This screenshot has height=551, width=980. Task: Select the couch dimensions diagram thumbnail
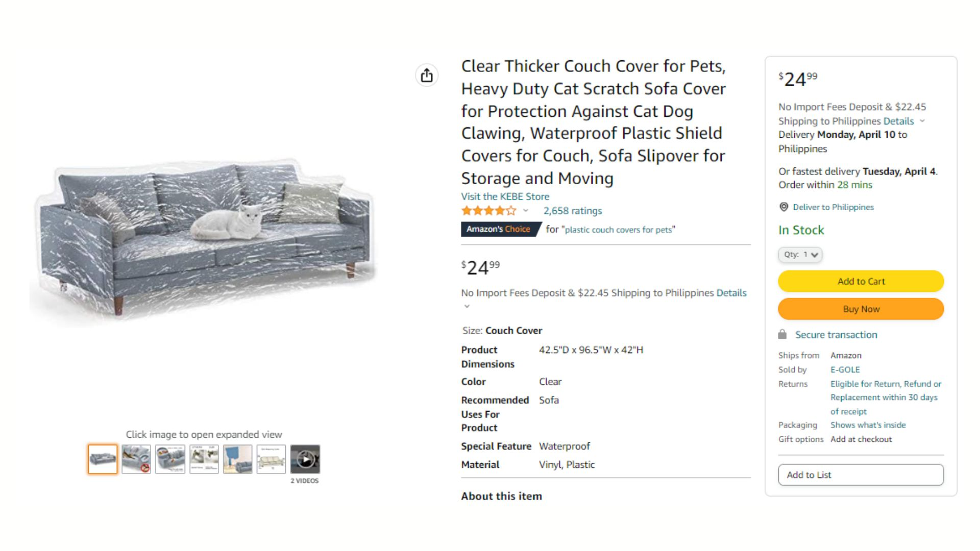(x=272, y=459)
